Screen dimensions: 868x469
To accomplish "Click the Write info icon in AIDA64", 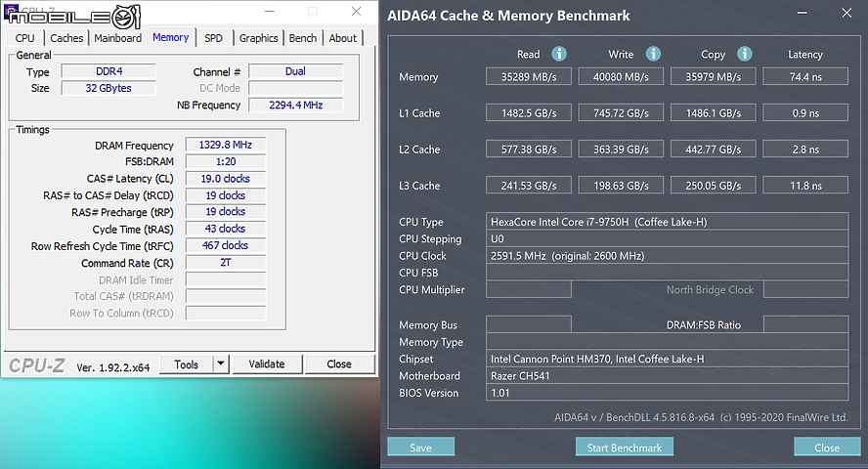I will point(653,54).
